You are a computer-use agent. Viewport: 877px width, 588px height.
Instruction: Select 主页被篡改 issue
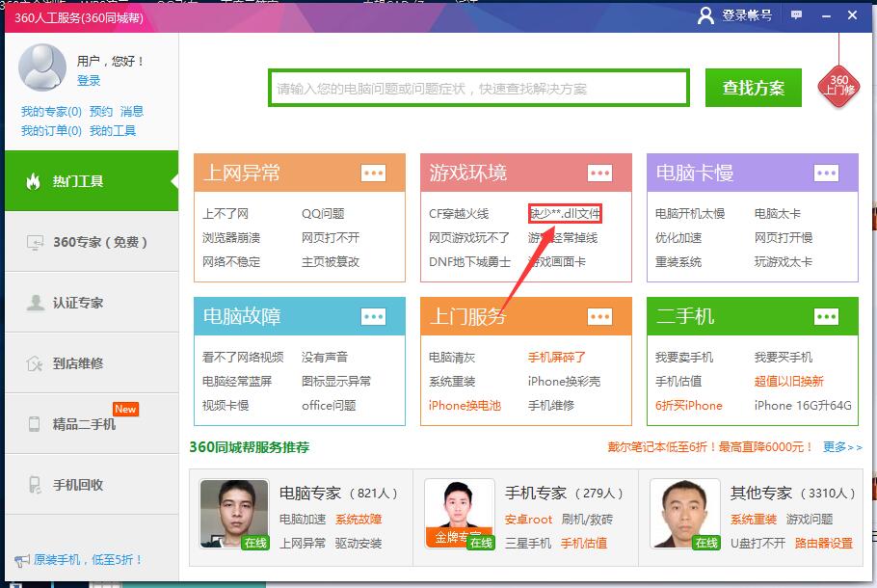click(x=331, y=262)
